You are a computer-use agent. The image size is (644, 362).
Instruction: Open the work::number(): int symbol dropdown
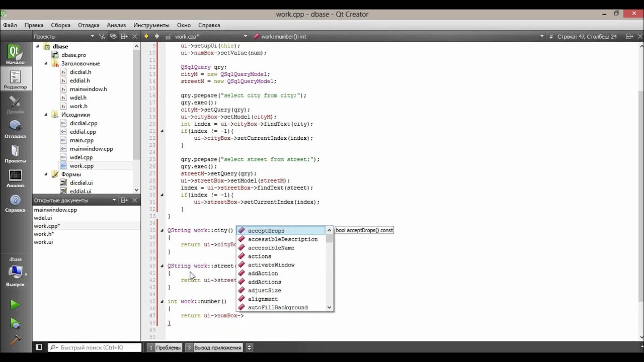[398, 36]
